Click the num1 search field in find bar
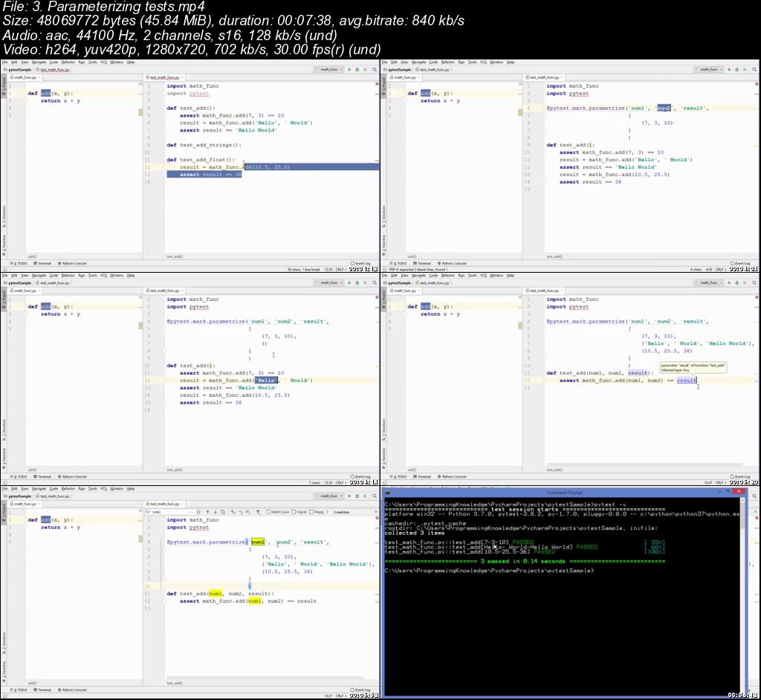The width and height of the screenshot is (761, 700). click(x=172, y=512)
